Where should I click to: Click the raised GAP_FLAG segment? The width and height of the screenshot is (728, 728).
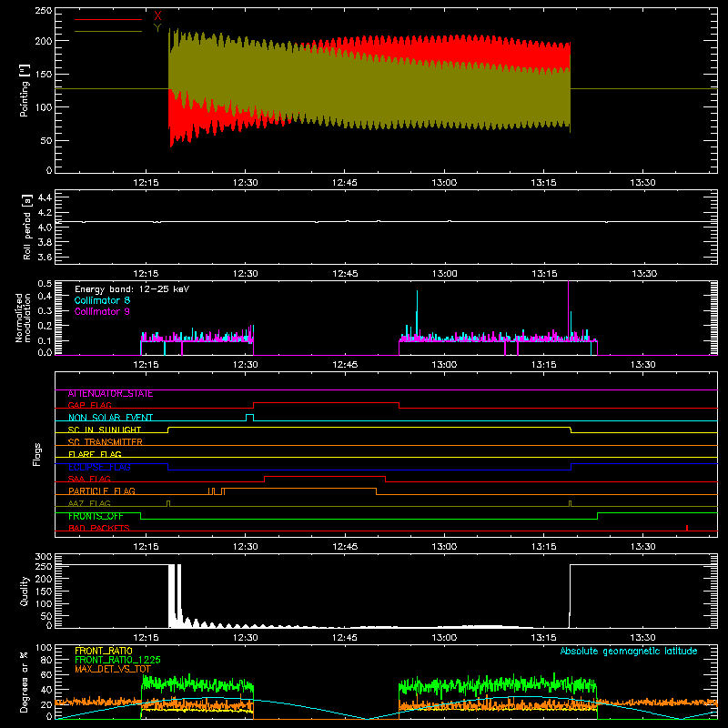pyautogui.click(x=326, y=403)
